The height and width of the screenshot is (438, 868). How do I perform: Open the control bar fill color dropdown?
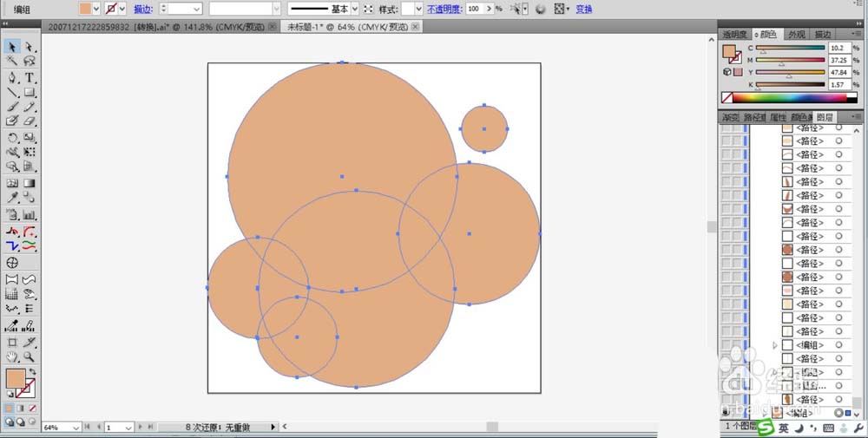(96, 9)
